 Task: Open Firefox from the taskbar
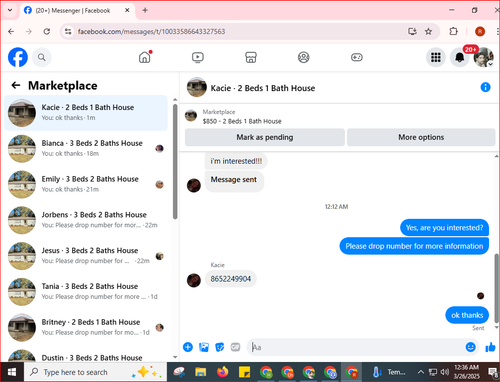(222, 372)
